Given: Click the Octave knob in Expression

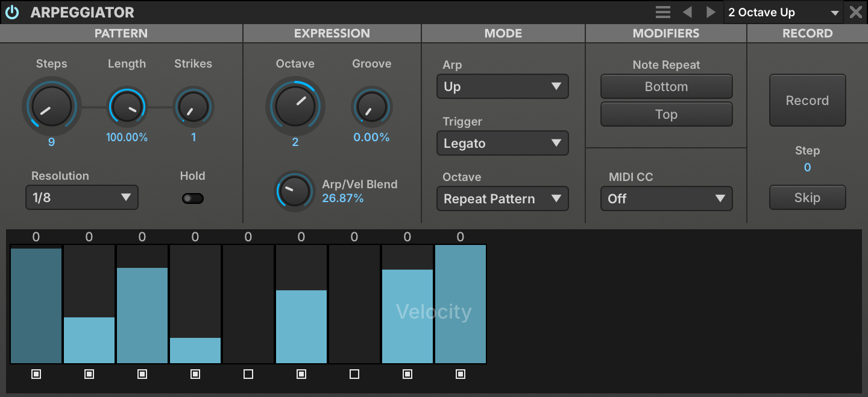Looking at the screenshot, I should click(x=295, y=106).
